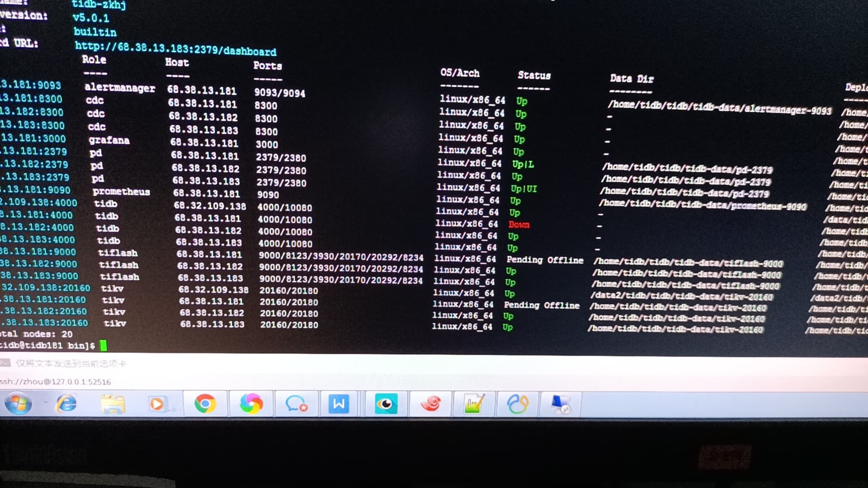Switch to WPS Writer taskbar icon

point(339,404)
